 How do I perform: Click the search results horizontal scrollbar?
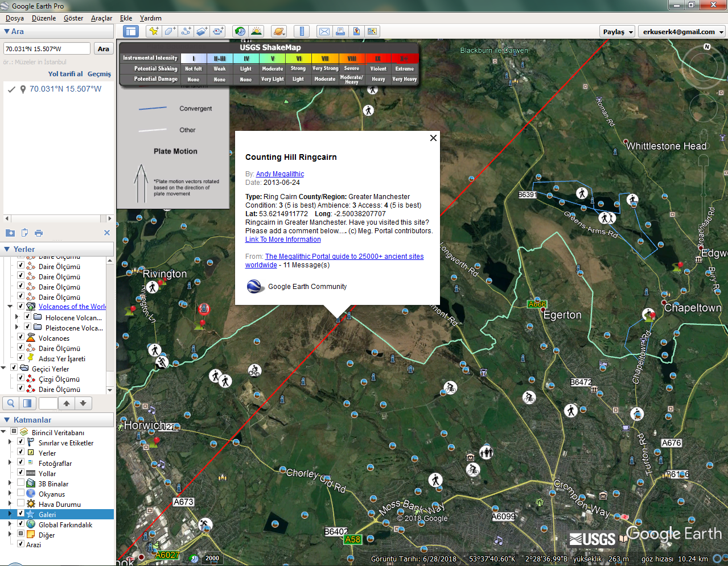[x=57, y=218]
